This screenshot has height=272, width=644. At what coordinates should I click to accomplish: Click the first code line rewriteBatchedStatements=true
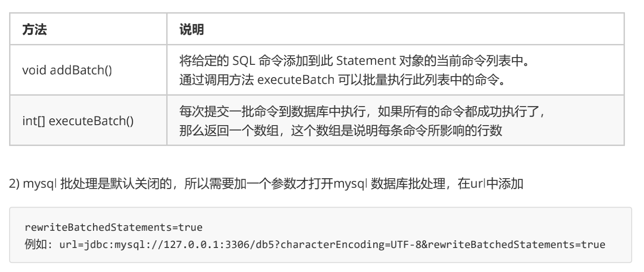click(x=113, y=227)
